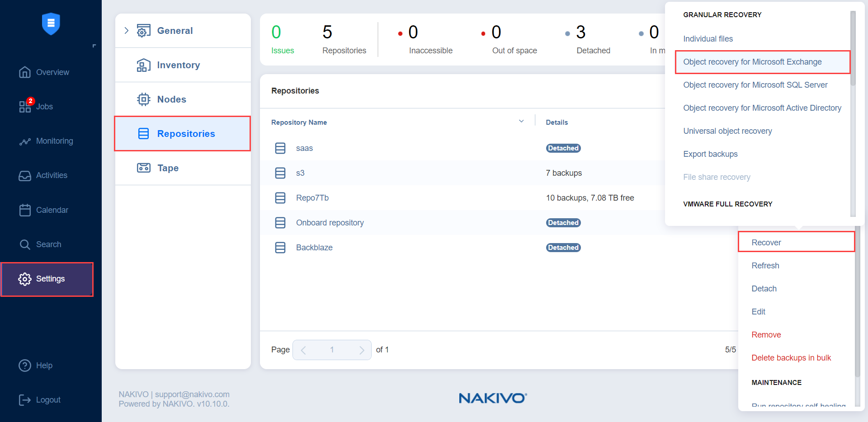The height and width of the screenshot is (422, 868).
Task: Open Search via the magnifier icon
Action: coord(25,244)
